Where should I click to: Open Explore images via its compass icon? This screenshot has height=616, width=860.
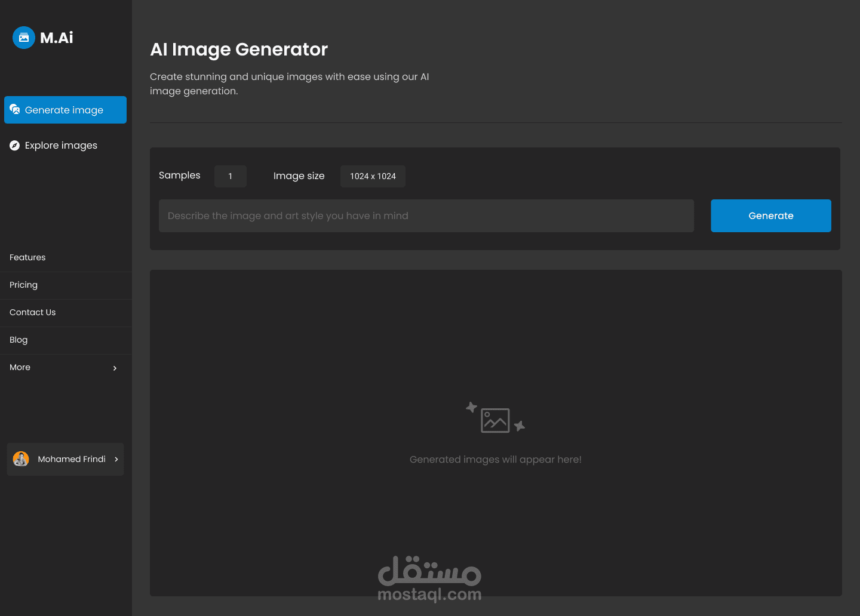[x=14, y=145]
